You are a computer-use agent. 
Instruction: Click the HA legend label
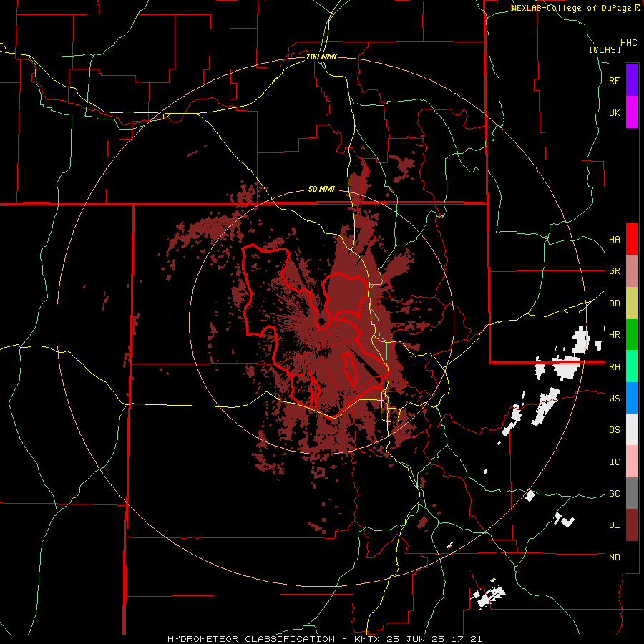click(615, 240)
